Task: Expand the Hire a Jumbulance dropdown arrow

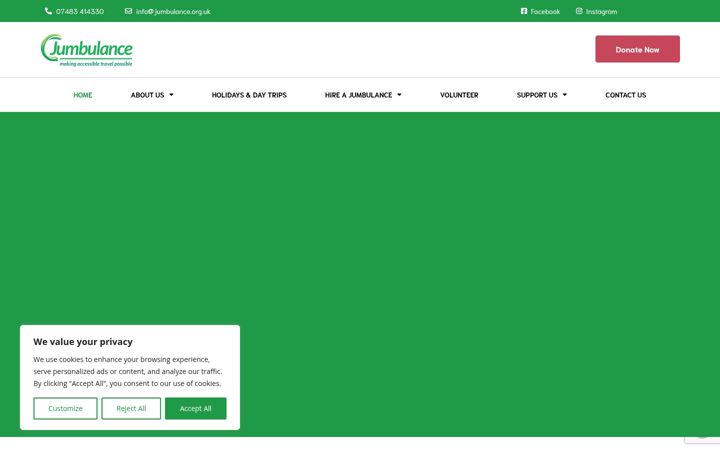Action: coord(399,95)
